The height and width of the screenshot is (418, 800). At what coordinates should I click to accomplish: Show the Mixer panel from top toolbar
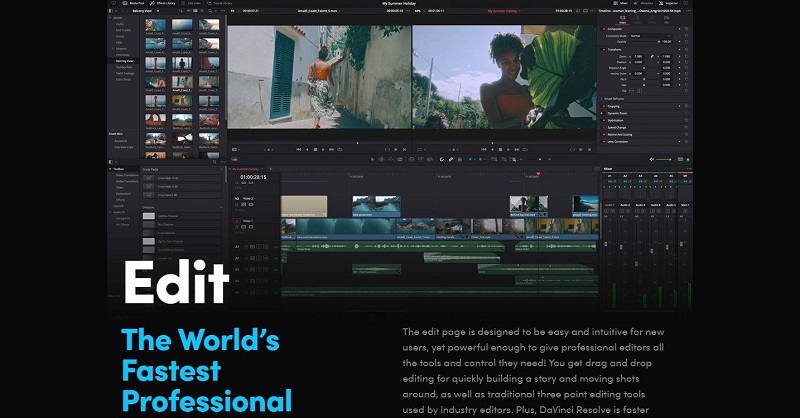tap(621, 3)
